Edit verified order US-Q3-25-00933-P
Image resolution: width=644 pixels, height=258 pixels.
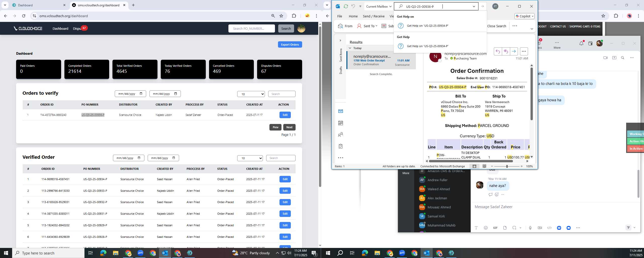(285, 191)
